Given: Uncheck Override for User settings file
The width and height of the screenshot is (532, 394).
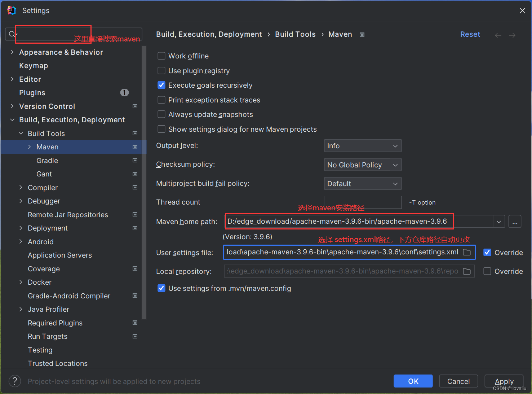Looking at the screenshot, I should tap(487, 253).
